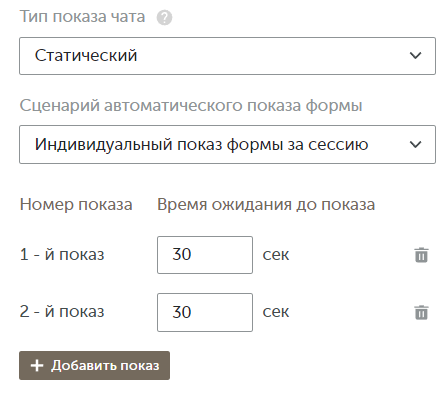Open the Индивидуальный показ формы chevron
This screenshot has height=399, width=447.
(415, 144)
